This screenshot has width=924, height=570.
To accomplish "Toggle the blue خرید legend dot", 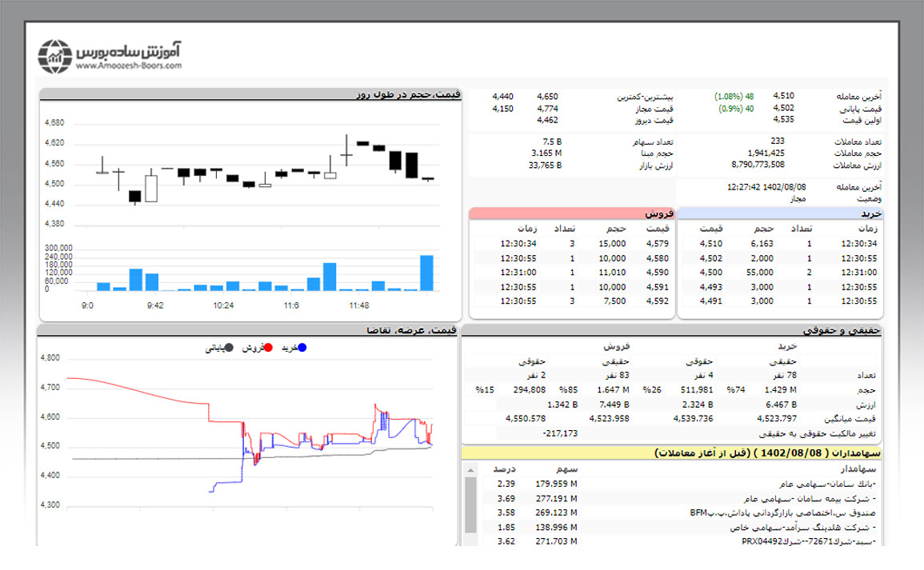I will click(x=302, y=348).
